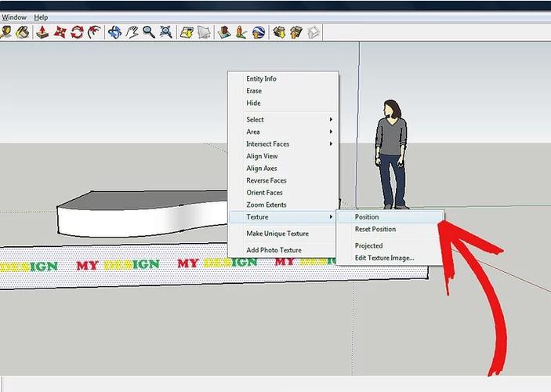
Task: Select Edit Texture Image... option
Action: tap(384, 258)
